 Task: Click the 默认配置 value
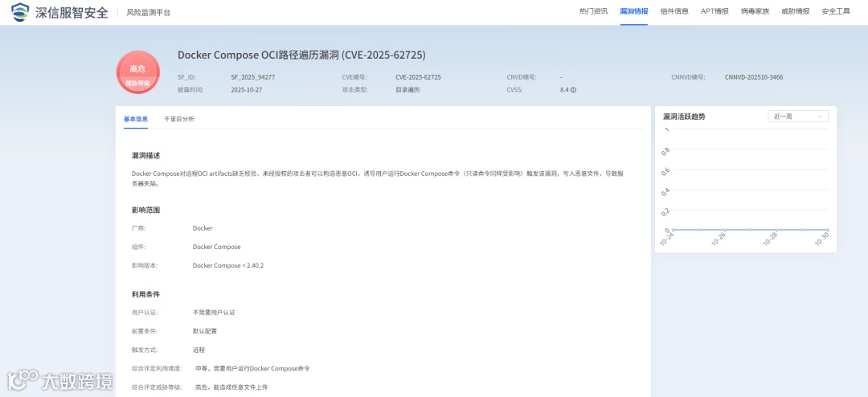click(x=204, y=331)
